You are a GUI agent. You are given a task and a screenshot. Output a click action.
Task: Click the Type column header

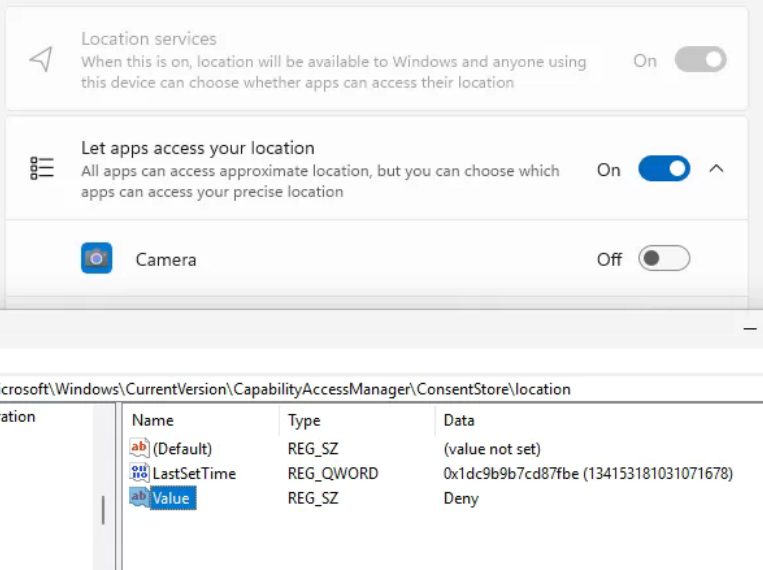(304, 420)
